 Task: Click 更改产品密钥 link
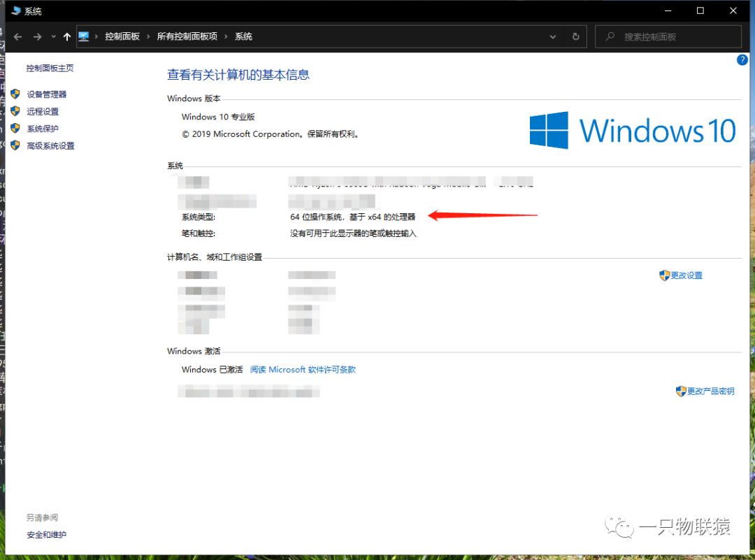pyautogui.click(x=711, y=391)
